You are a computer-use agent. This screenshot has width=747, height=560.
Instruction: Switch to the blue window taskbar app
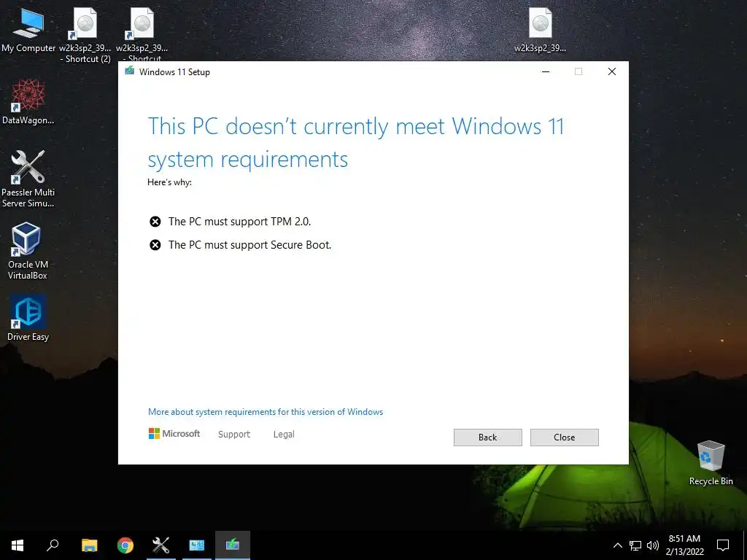point(197,545)
